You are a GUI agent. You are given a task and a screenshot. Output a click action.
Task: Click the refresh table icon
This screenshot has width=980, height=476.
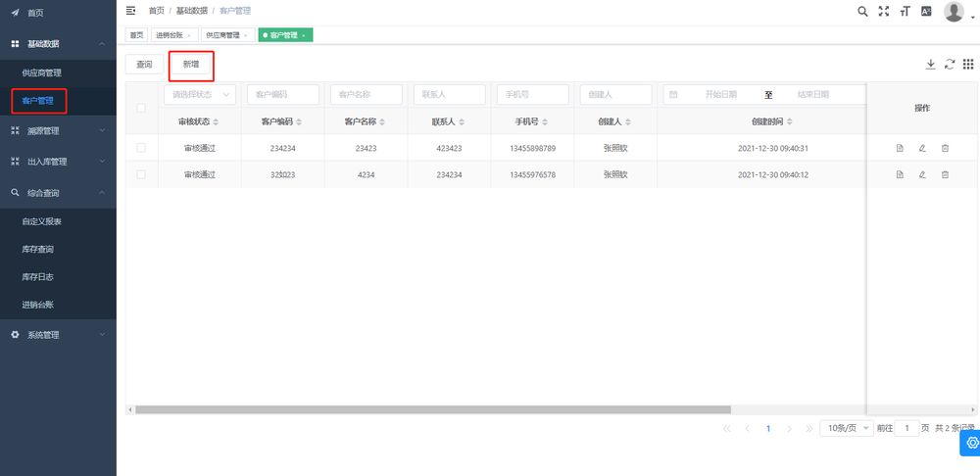point(949,64)
